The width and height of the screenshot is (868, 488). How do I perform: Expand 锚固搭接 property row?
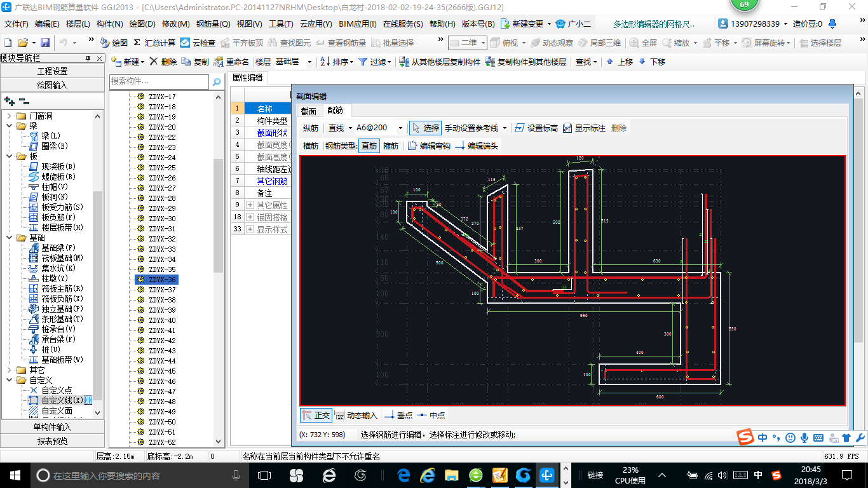pos(250,217)
